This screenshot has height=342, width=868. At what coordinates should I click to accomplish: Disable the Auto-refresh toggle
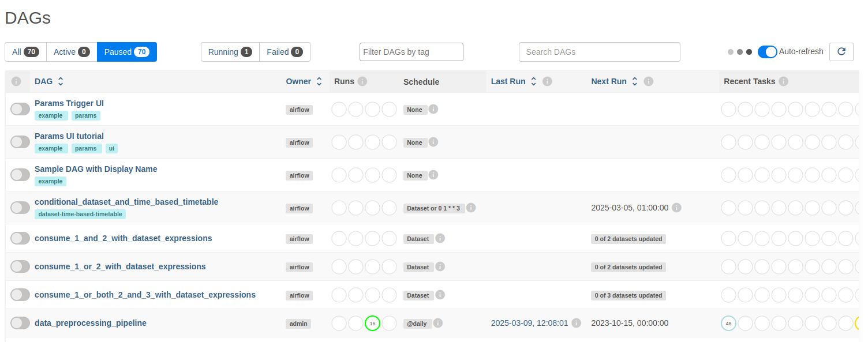767,52
